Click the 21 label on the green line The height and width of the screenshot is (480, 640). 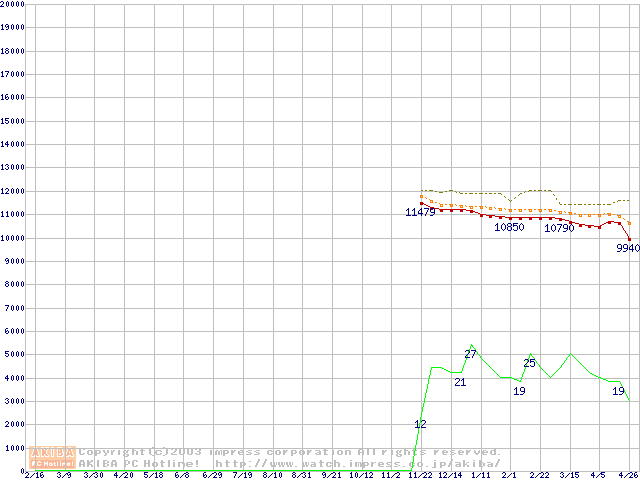(460, 382)
